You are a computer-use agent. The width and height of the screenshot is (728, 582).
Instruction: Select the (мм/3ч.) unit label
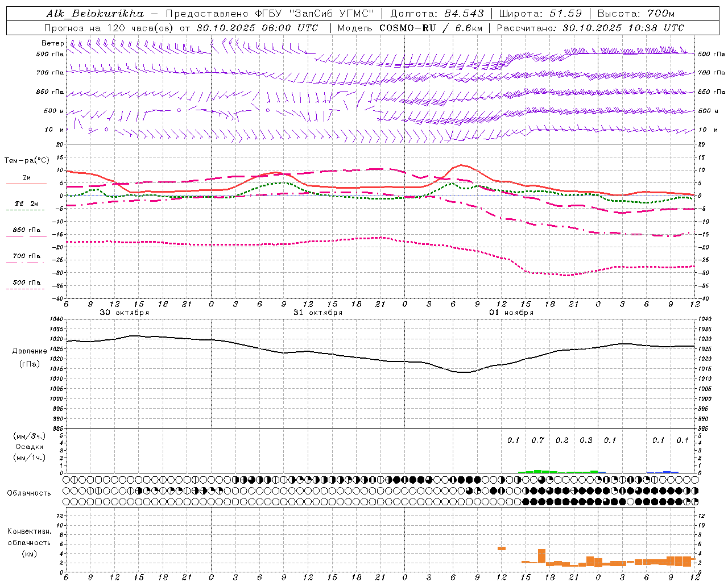(x=29, y=436)
